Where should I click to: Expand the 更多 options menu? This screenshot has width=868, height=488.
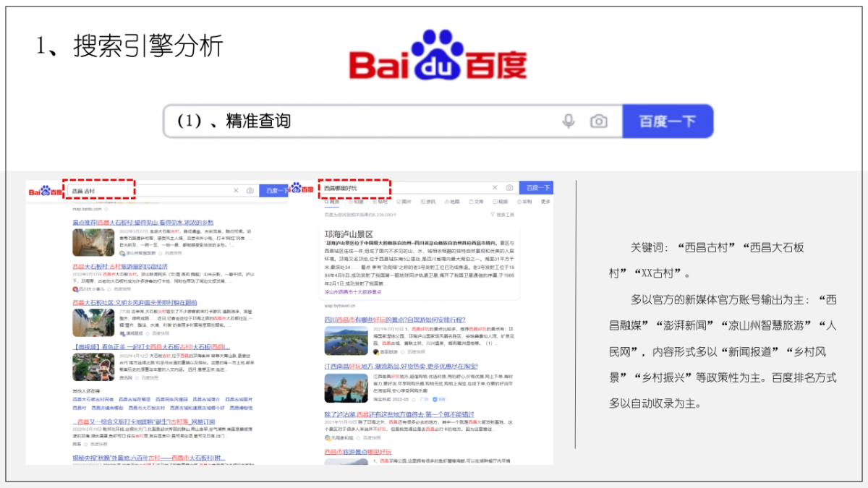pos(544,202)
